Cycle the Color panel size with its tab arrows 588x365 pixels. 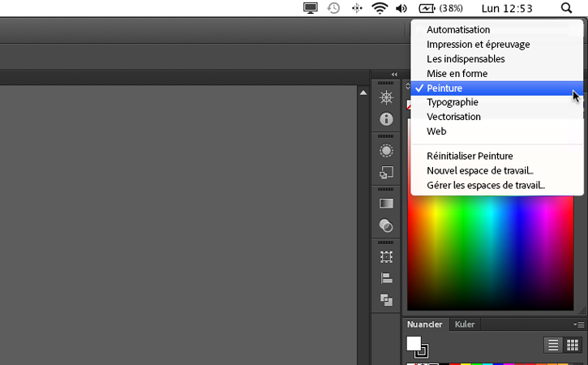tap(408, 86)
